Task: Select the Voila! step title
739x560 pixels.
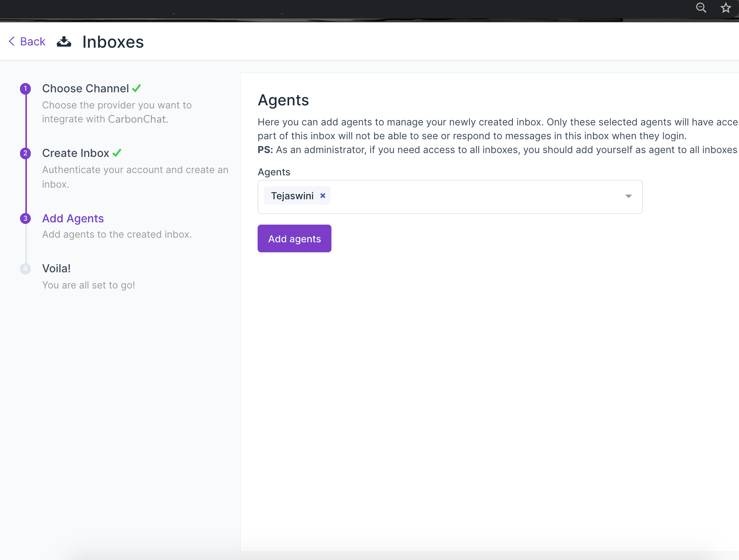Action: pyautogui.click(x=57, y=268)
